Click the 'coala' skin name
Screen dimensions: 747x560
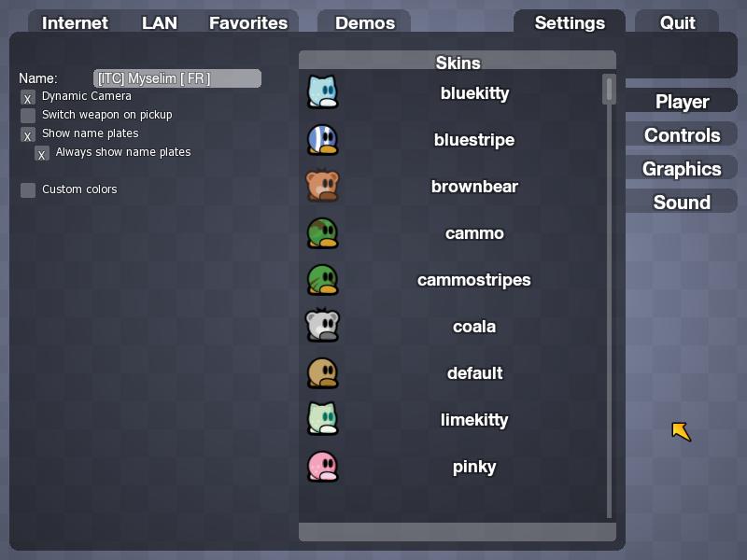pos(474,327)
